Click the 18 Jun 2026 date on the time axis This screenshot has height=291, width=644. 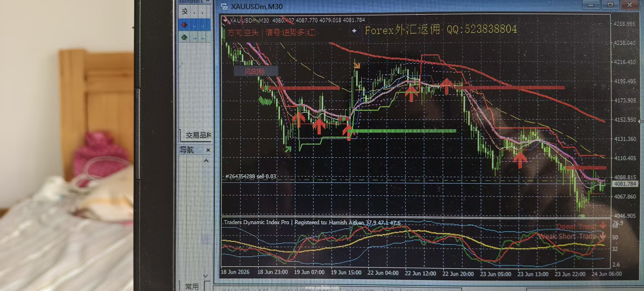click(x=235, y=272)
